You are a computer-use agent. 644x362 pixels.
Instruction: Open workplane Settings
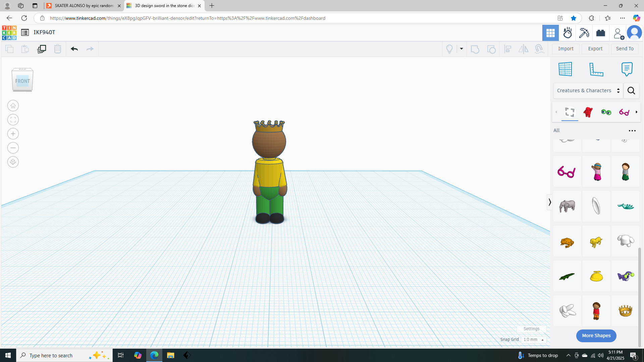point(532,329)
